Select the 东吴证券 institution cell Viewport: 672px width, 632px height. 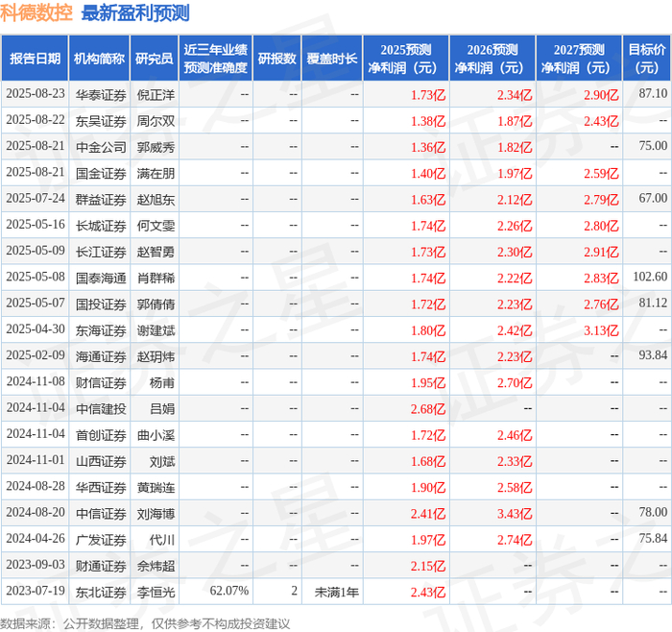coord(101,121)
